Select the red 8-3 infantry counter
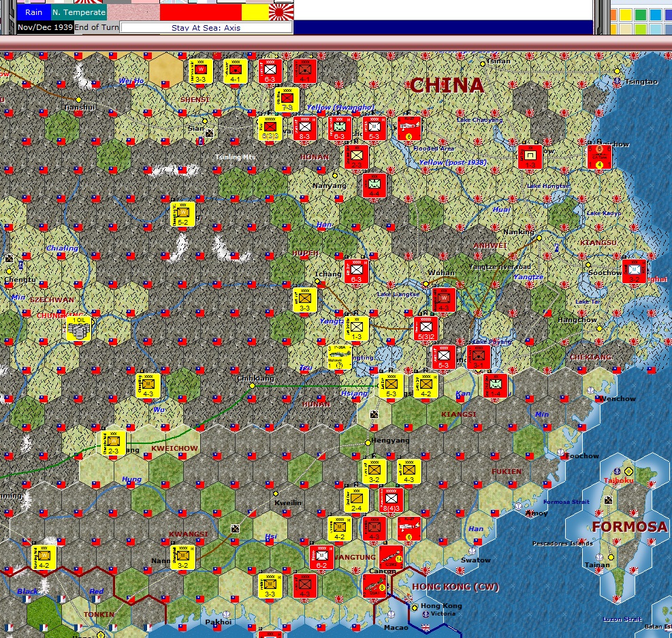The width and height of the screenshot is (672, 638). point(305,128)
